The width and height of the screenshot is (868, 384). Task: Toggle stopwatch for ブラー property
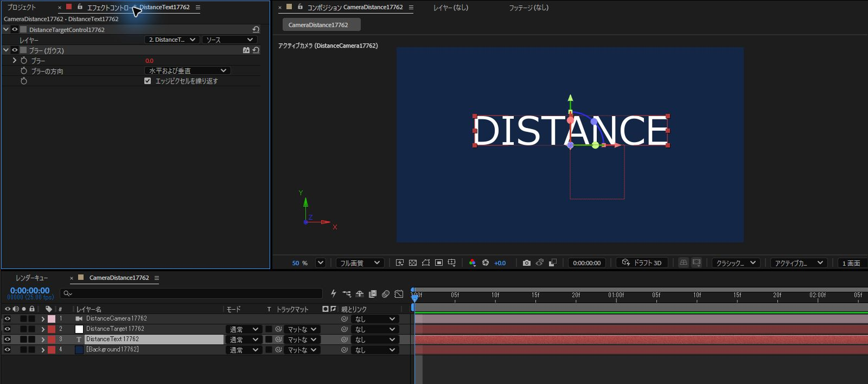click(24, 61)
